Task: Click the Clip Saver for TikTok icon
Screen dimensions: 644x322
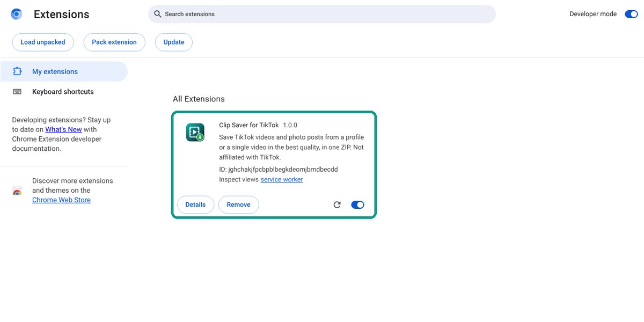Action: coord(195,132)
